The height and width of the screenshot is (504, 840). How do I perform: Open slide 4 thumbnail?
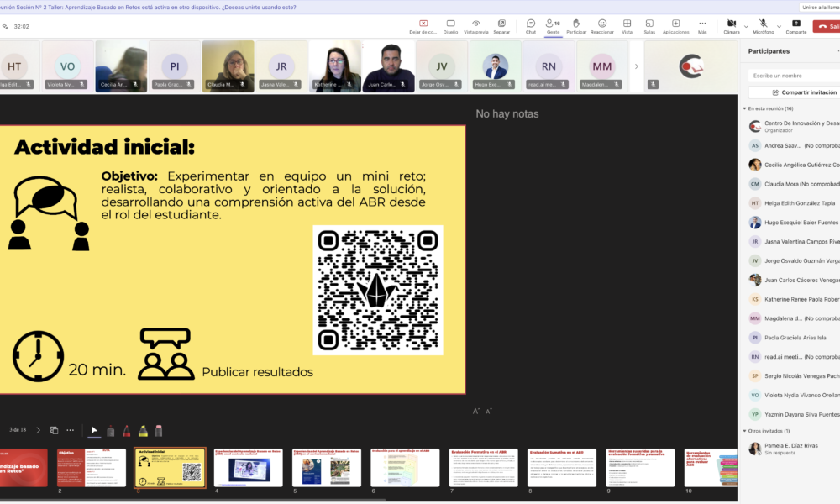tap(248, 468)
